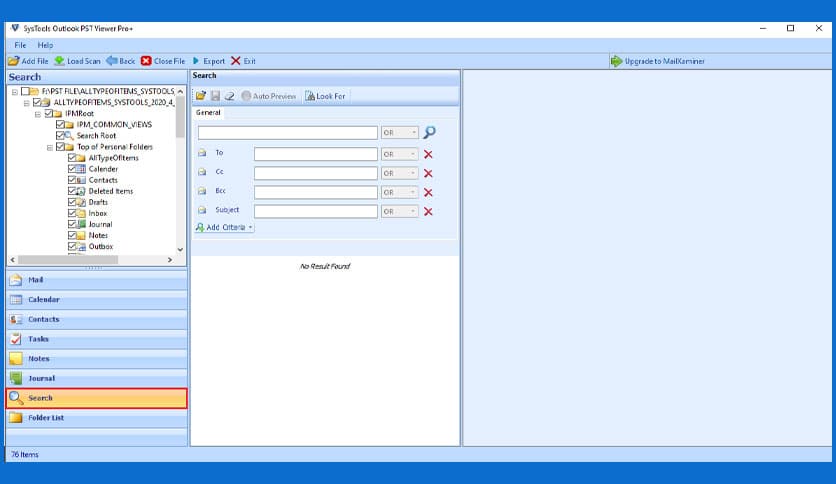This screenshot has width=836, height=484.
Task: Remove the Bcc criteria row
Action: pos(428,192)
